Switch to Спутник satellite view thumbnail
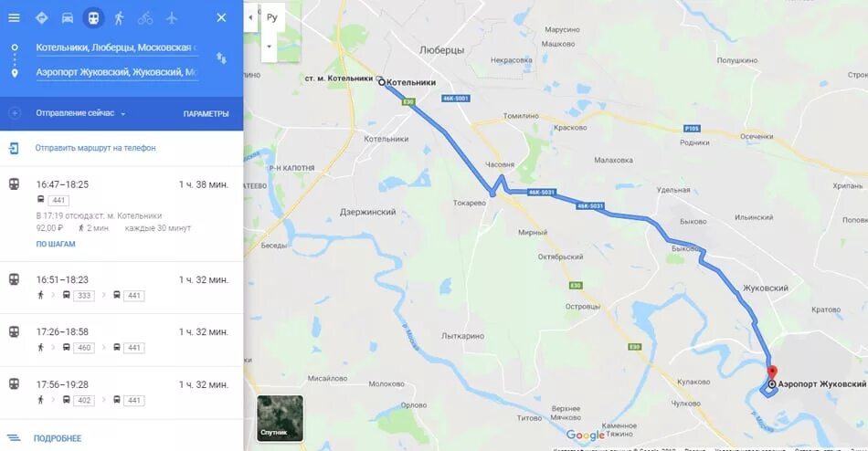 coord(281,418)
